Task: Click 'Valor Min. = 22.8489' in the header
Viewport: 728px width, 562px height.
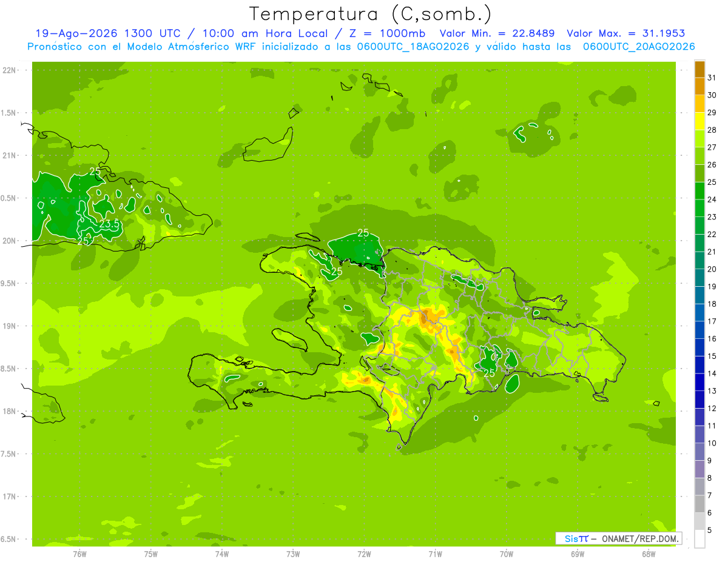Action: 497,34
